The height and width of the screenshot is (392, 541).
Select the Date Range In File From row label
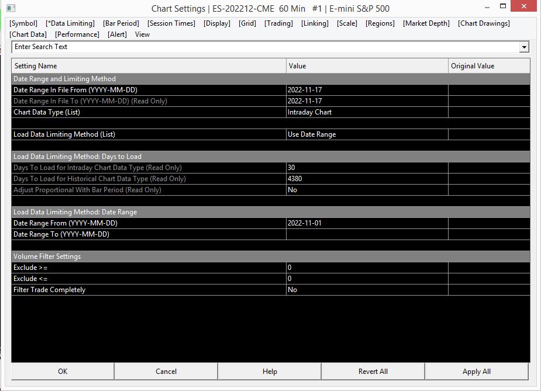click(75, 90)
